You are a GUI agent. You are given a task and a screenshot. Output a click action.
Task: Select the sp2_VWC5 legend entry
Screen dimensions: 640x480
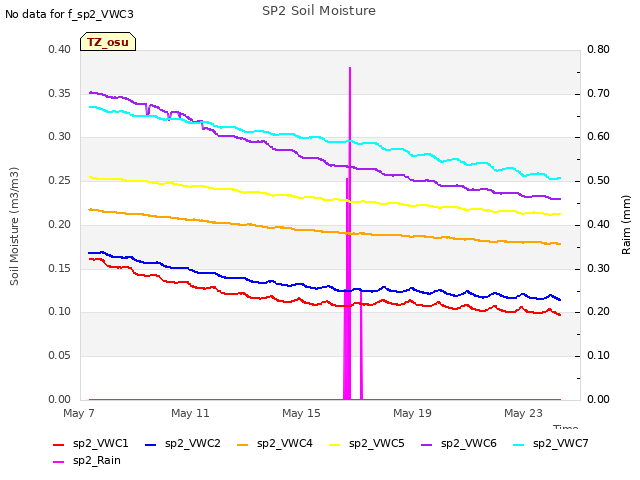tap(367, 443)
